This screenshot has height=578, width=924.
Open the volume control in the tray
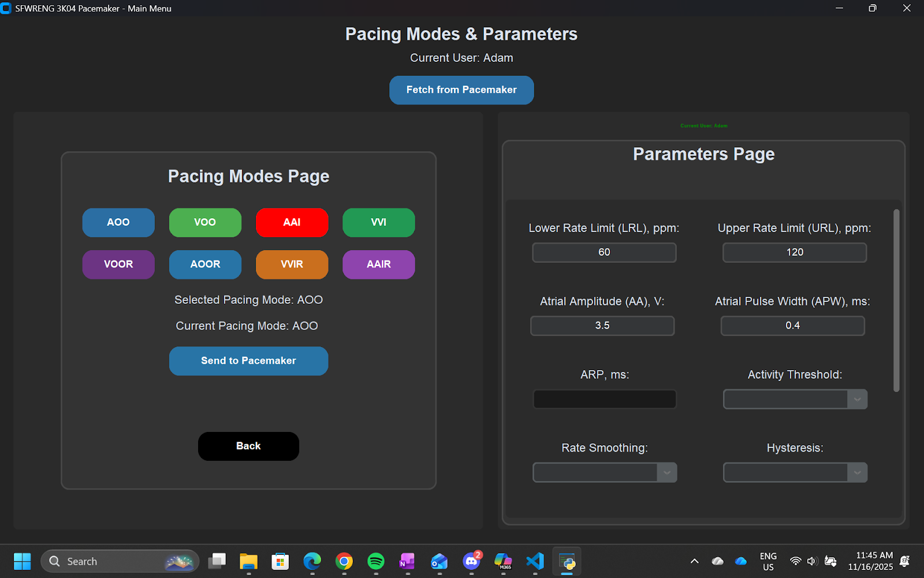click(812, 561)
